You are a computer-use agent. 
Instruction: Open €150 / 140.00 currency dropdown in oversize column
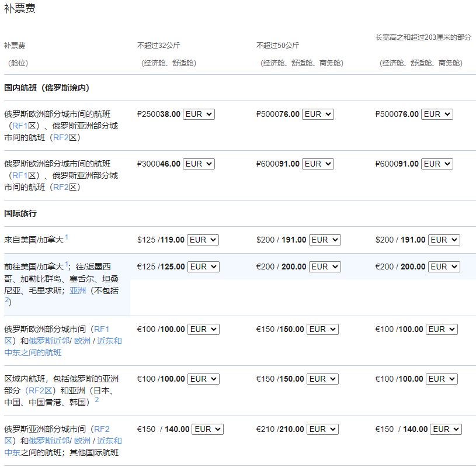coord(446,429)
